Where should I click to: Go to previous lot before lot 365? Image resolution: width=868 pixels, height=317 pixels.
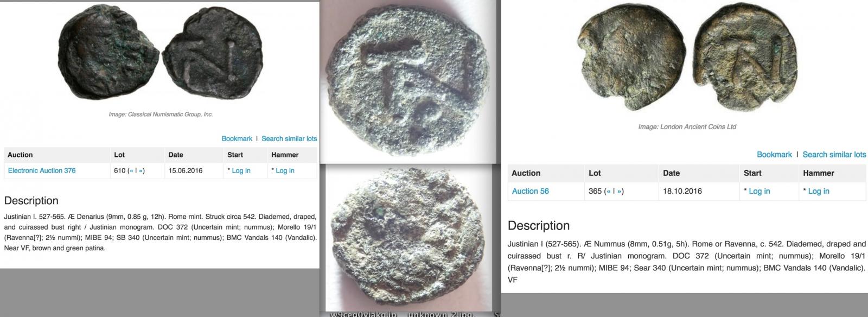point(608,191)
